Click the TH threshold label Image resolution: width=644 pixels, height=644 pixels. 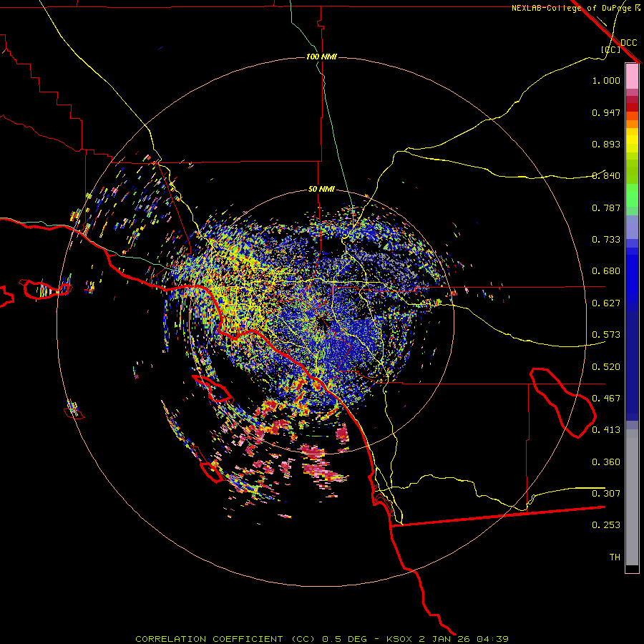point(615,557)
